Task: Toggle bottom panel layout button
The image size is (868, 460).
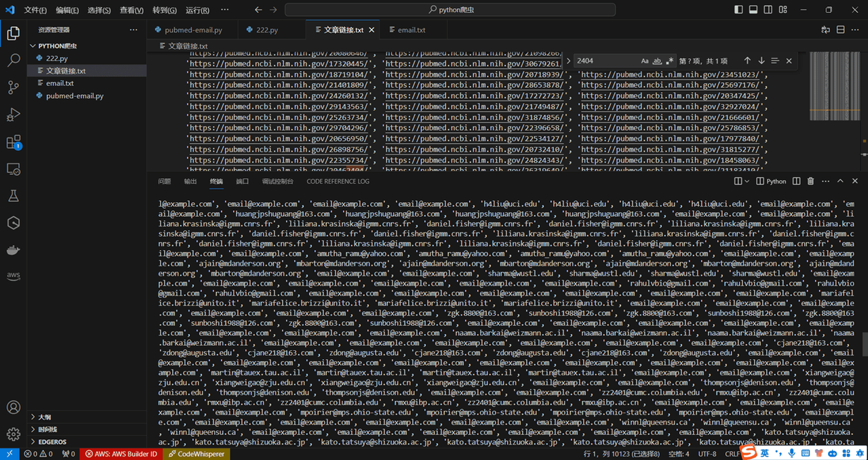Action: coord(753,10)
